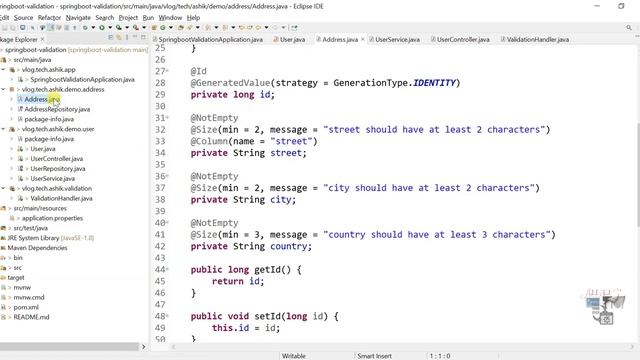Open the Navigate menu
This screenshot has height=360, width=640.
click(x=78, y=18)
